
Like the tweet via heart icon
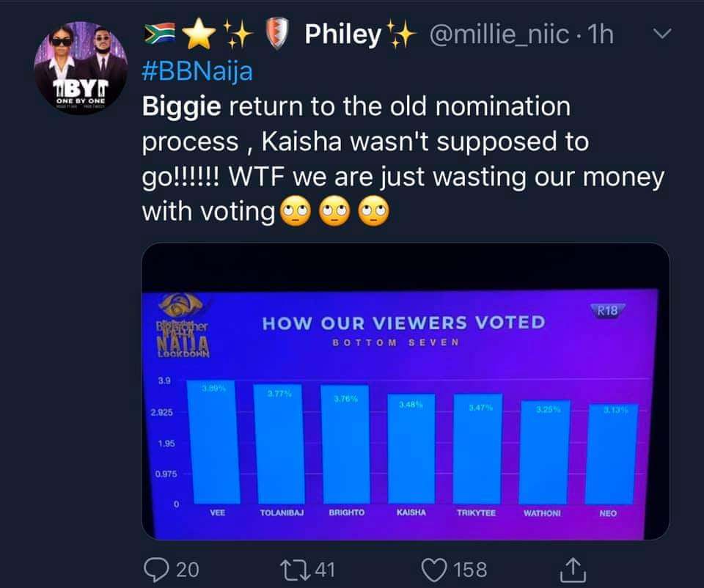point(434,570)
